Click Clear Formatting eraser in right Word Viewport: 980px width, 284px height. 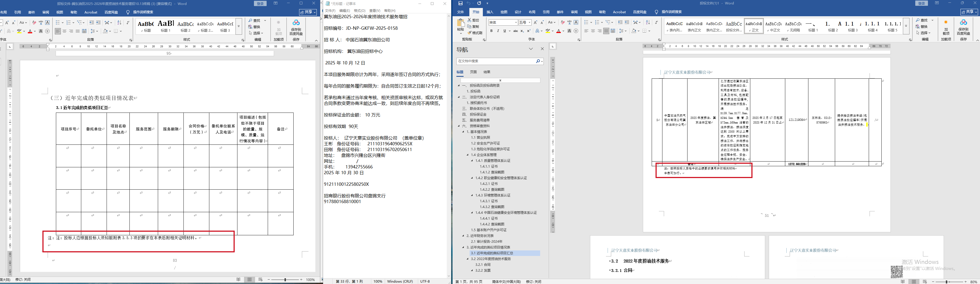coord(563,23)
